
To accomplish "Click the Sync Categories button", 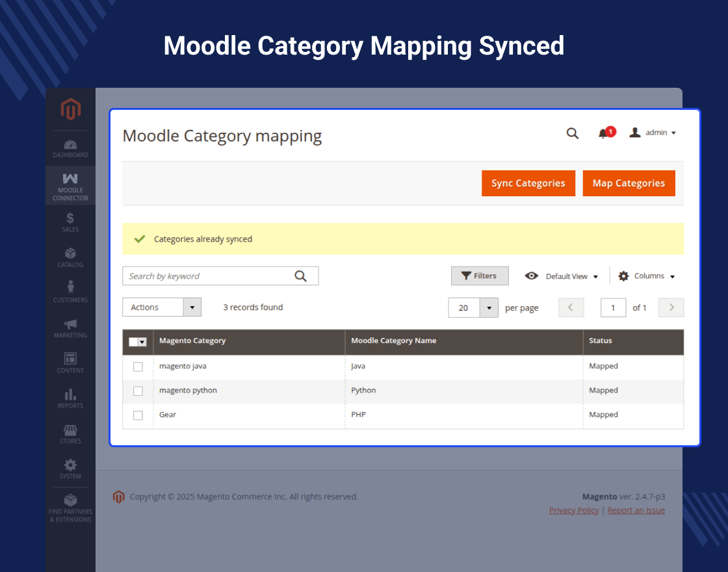I will (x=528, y=183).
